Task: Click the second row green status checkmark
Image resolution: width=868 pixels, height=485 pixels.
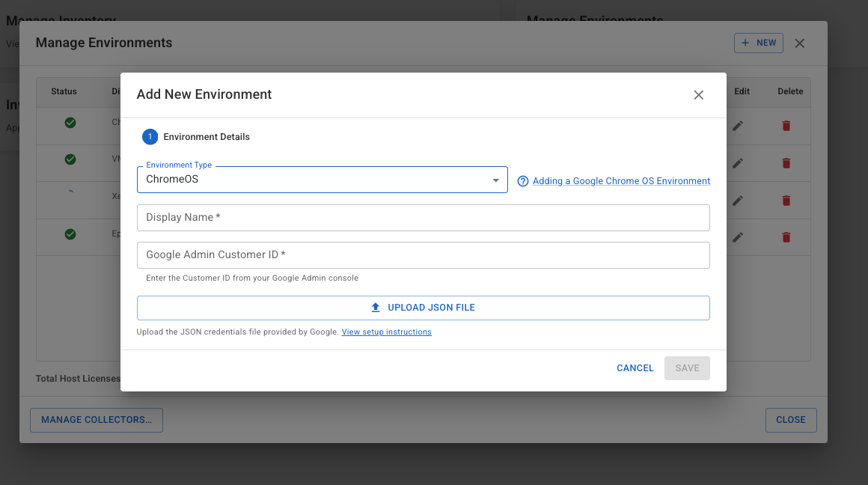Action: coord(70,159)
